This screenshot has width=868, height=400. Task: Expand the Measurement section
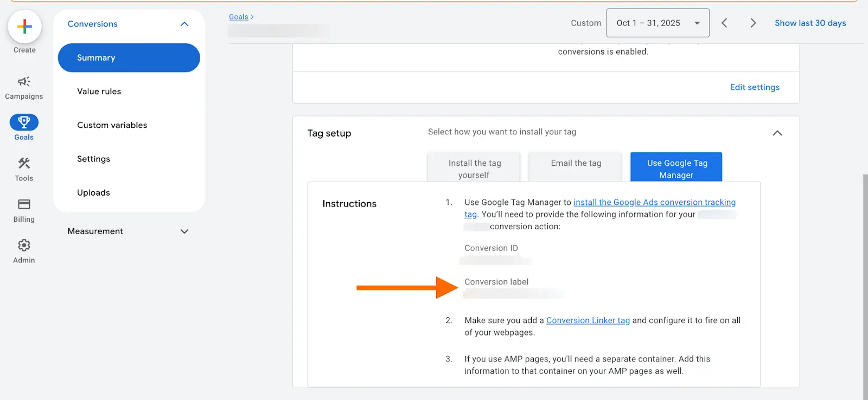[184, 231]
